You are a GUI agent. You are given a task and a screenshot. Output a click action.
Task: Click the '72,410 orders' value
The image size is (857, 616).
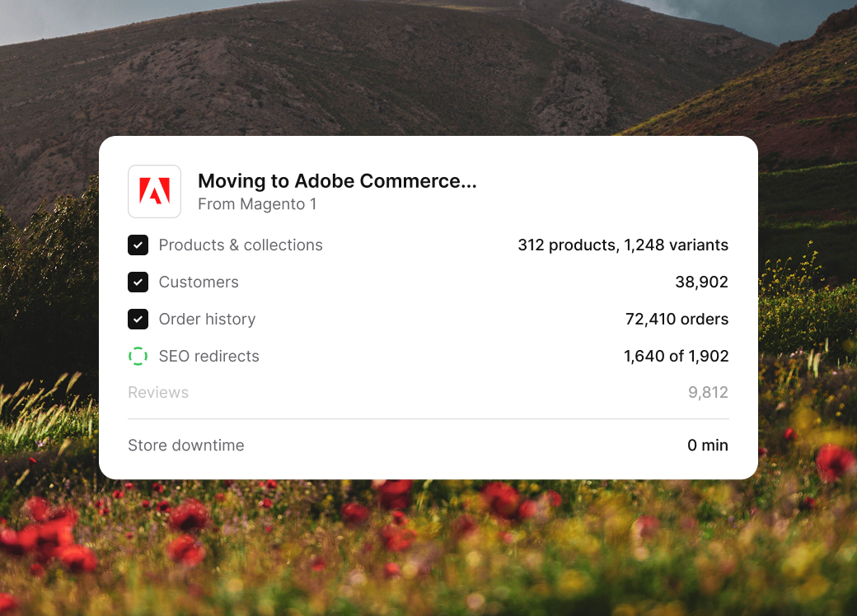pyautogui.click(x=677, y=320)
